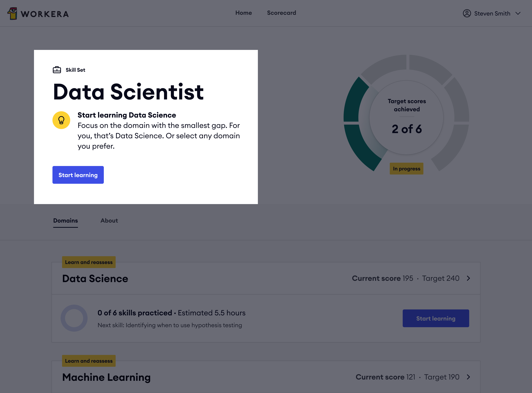Click the Machine Learning domain title
This screenshot has height=393, width=532.
(x=106, y=377)
